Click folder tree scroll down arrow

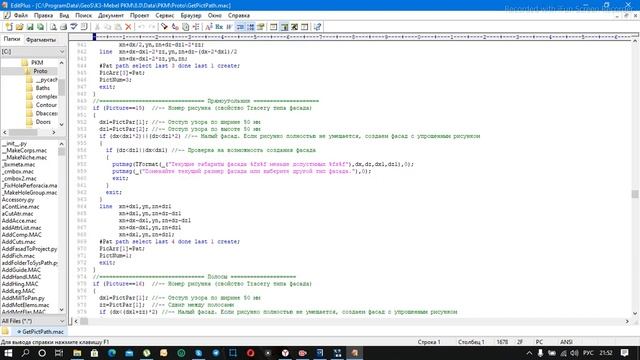pos(62,124)
